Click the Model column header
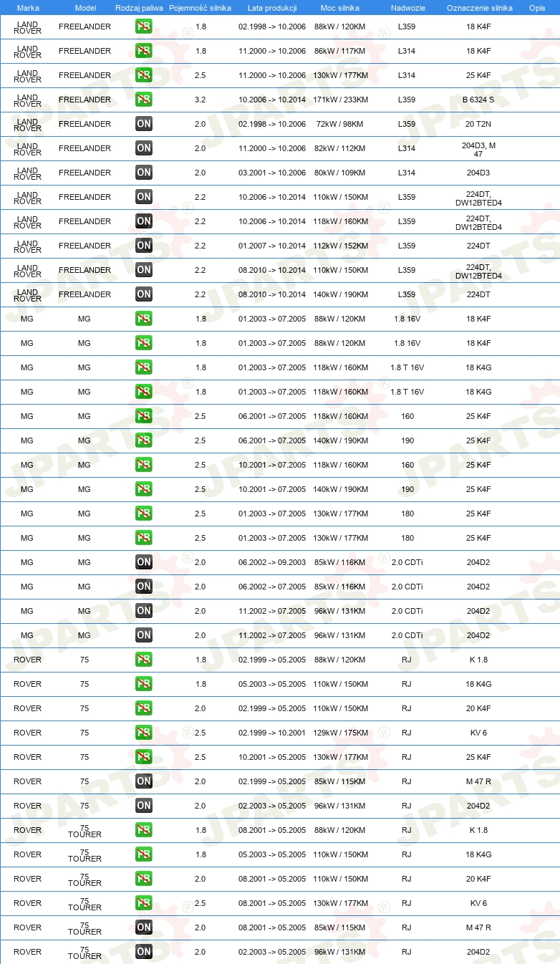The height and width of the screenshot is (964, 560). tap(85, 8)
